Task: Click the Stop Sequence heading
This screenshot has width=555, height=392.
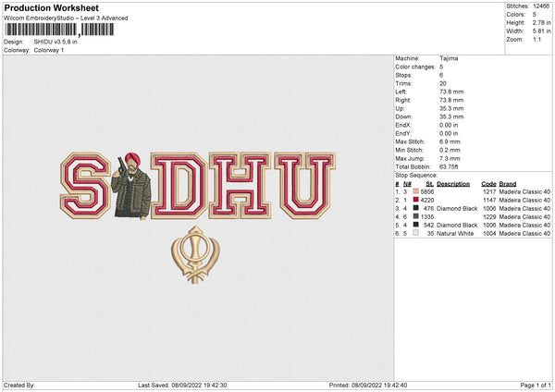Action: point(416,176)
